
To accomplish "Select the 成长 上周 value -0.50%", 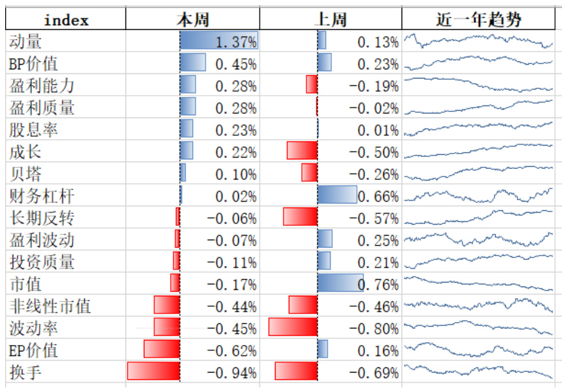I will [378, 152].
